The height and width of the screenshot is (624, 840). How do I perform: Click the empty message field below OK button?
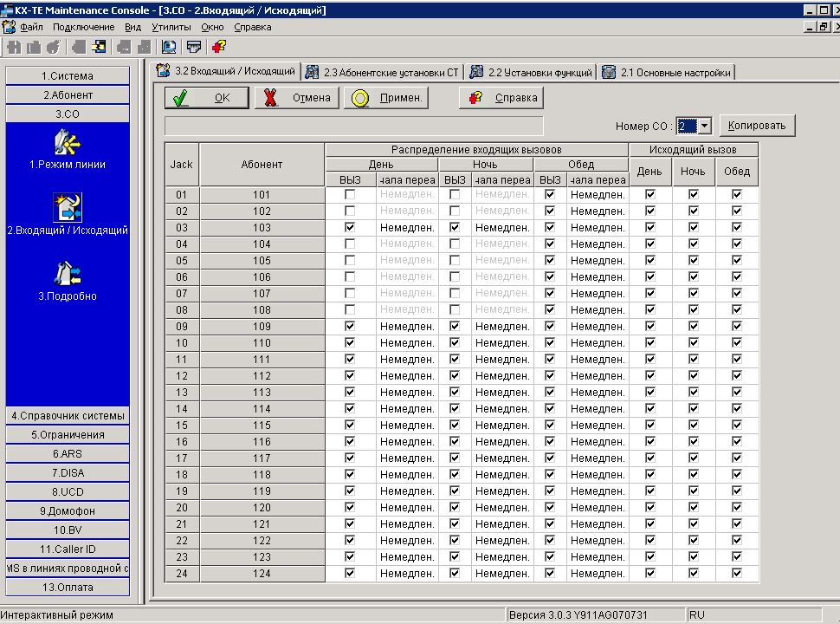tap(353, 126)
